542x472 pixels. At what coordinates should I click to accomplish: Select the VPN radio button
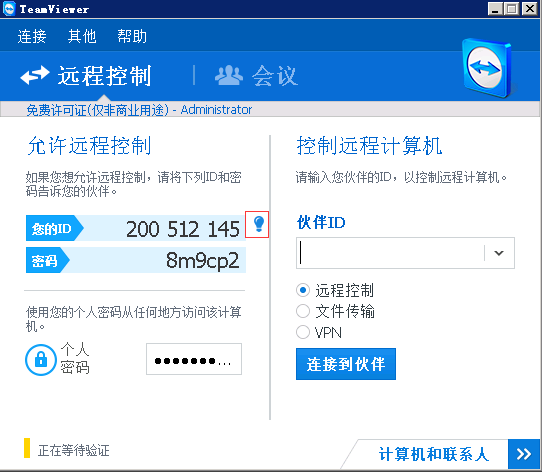click(x=303, y=332)
